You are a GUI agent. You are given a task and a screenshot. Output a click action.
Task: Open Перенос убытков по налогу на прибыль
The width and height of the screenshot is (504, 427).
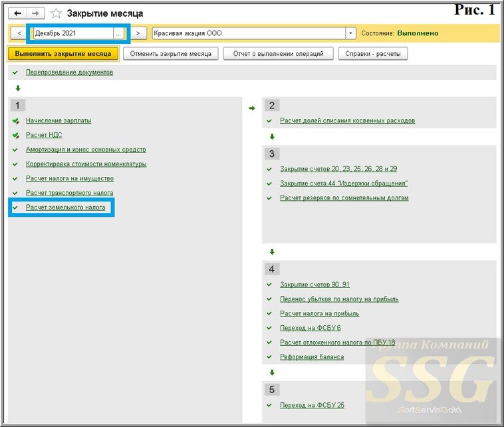(x=339, y=299)
